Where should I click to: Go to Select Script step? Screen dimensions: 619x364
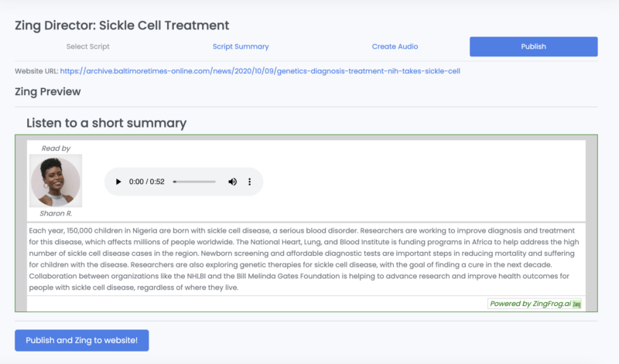[x=87, y=46]
